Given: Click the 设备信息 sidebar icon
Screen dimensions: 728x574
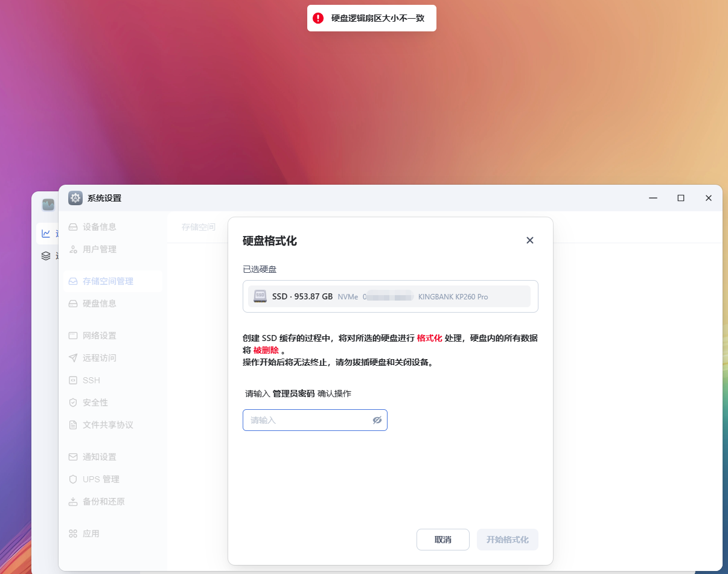Looking at the screenshot, I should click(x=73, y=227).
